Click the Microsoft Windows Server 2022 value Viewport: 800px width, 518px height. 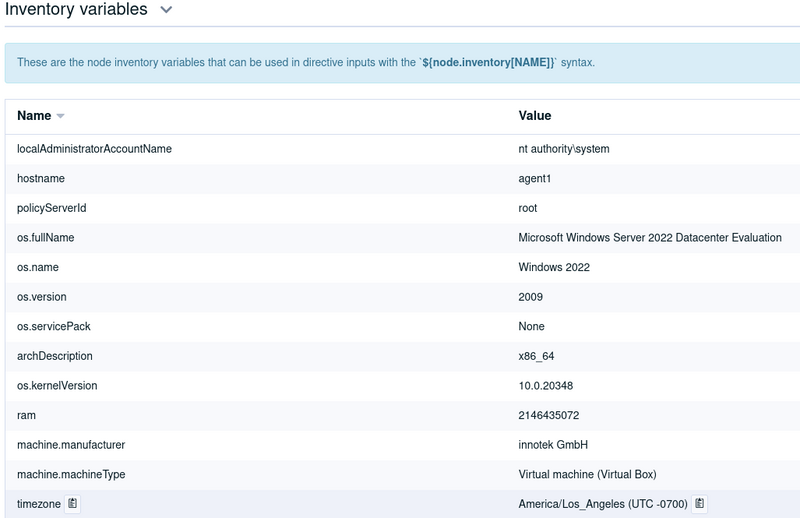(650, 237)
